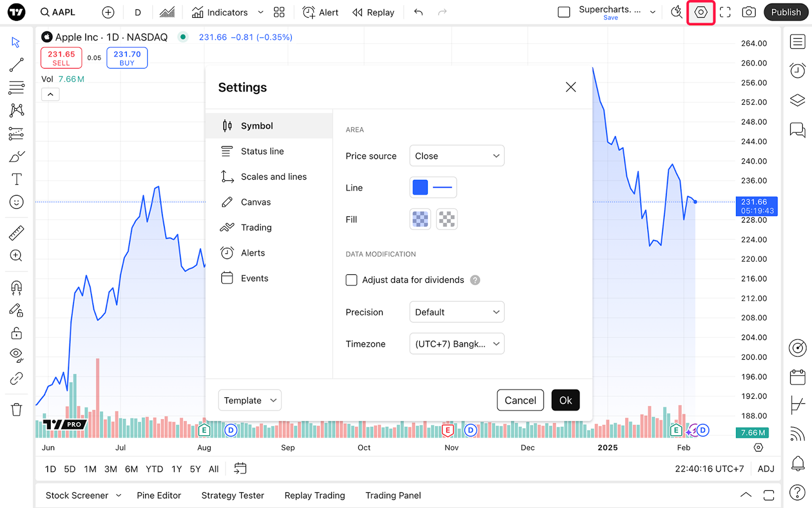This screenshot has width=812, height=508.
Task: Open the alerts clock panel
Action: pyautogui.click(x=797, y=70)
